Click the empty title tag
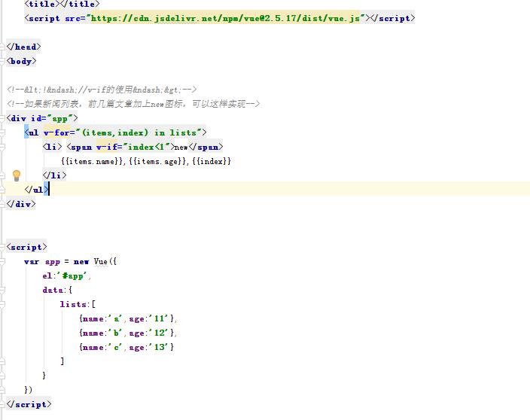 [x=62, y=4]
